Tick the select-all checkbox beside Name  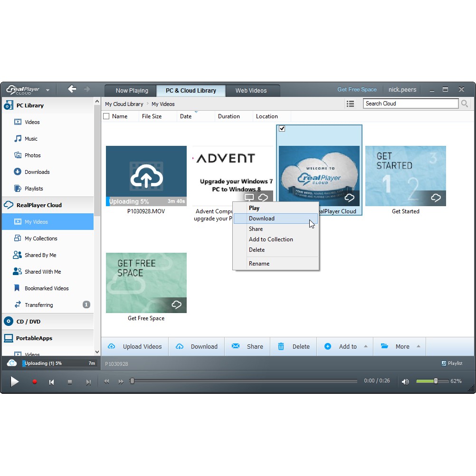coord(106,116)
